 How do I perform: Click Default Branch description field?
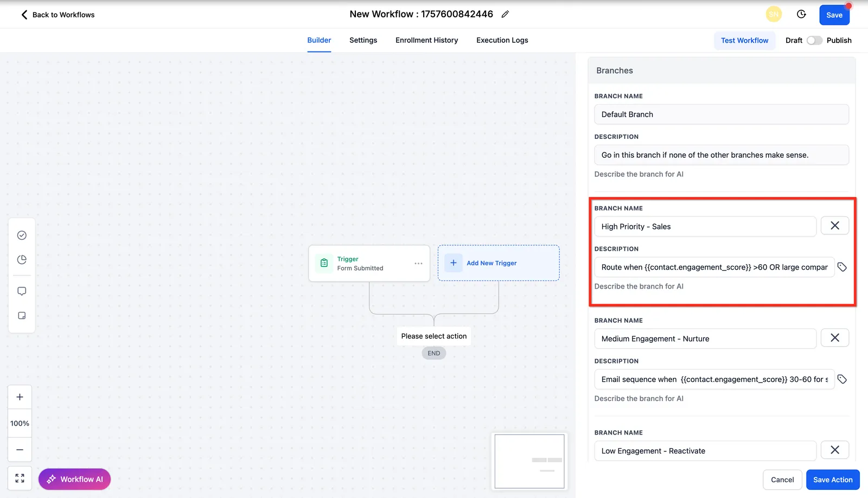722,155
